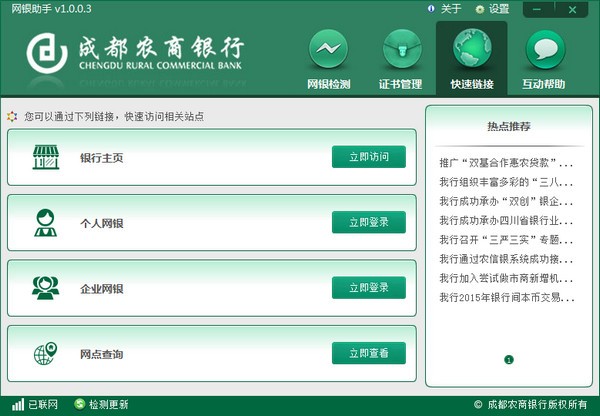Click 立即访问 for 银行主页
600x416 pixels.
[369, 157]
